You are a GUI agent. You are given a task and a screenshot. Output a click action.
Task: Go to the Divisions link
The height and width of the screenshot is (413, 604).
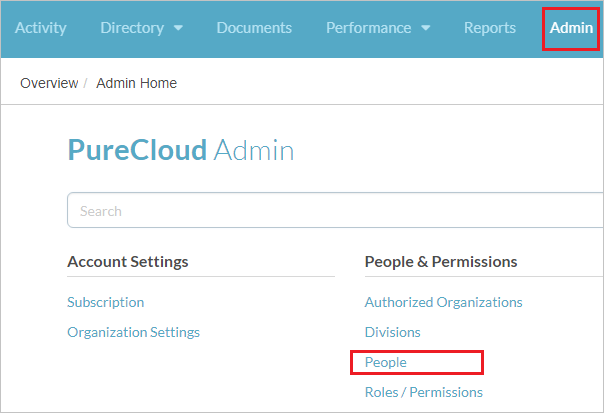pyautogui.click(x=392, y=332)
